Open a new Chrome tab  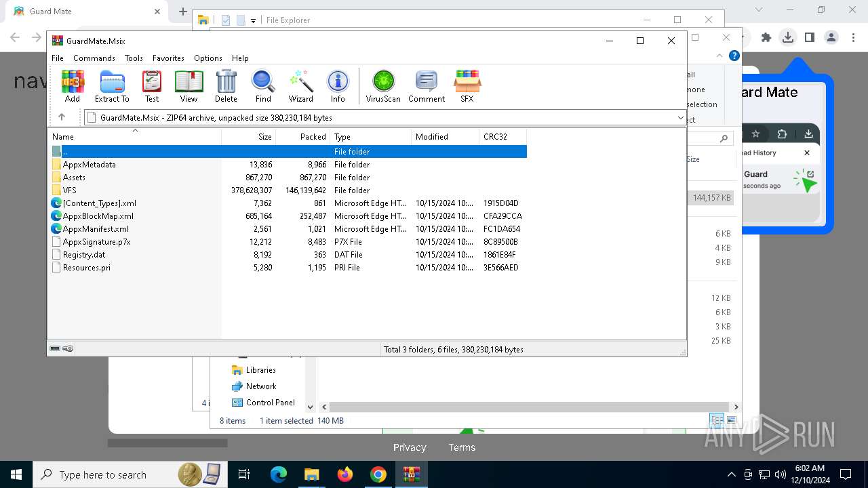[x=182, y=12]
